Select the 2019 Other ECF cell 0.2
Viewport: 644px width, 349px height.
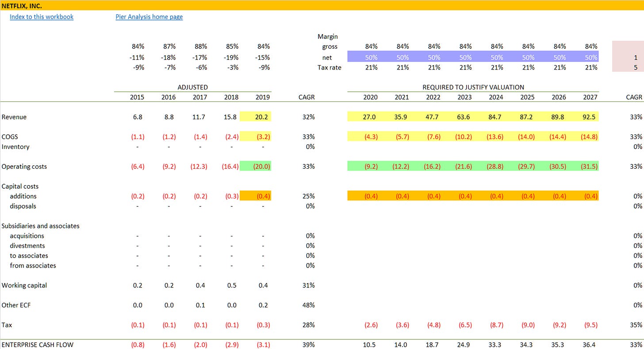tap(263, 305)
